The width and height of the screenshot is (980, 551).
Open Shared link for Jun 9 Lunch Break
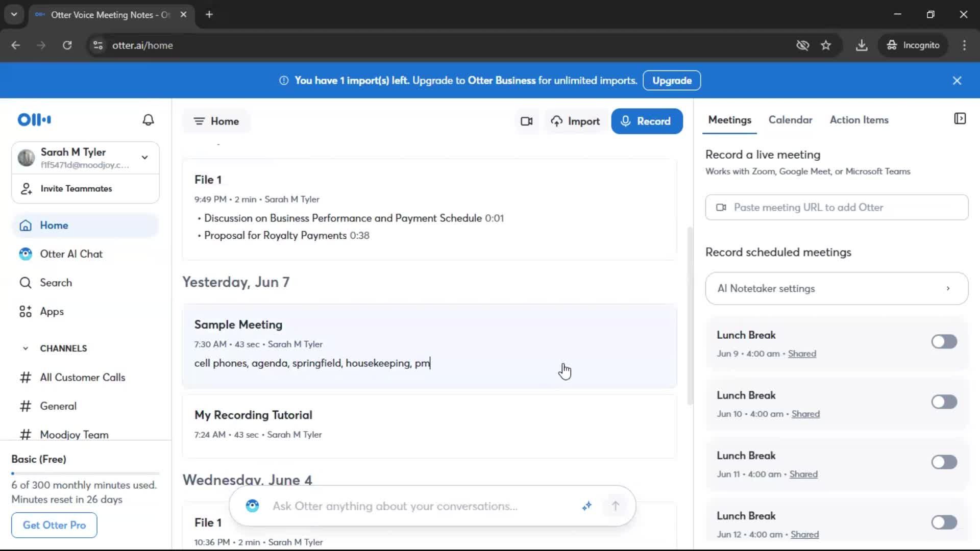point(802,354)
